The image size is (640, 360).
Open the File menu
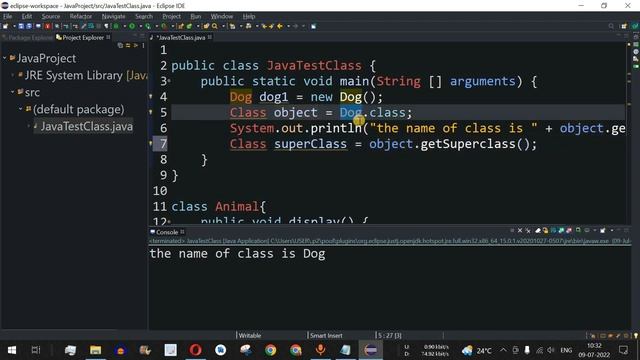pos(7,16)
